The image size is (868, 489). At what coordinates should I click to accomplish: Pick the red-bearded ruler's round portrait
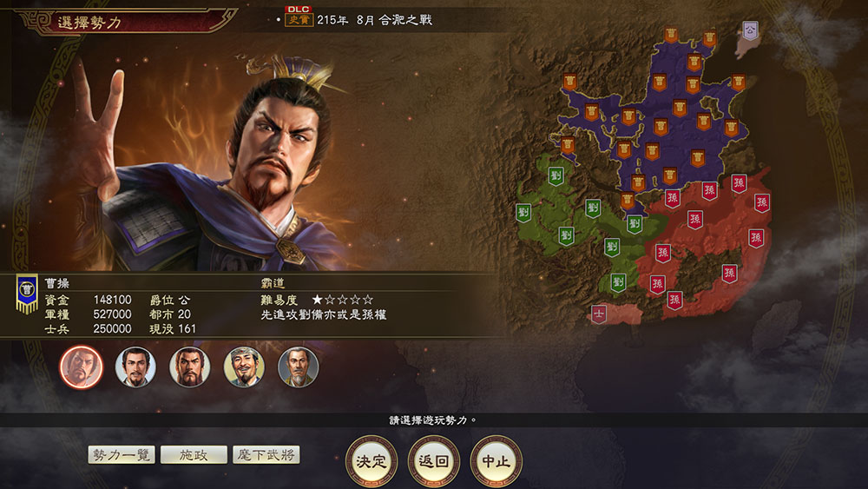(189, 367)
